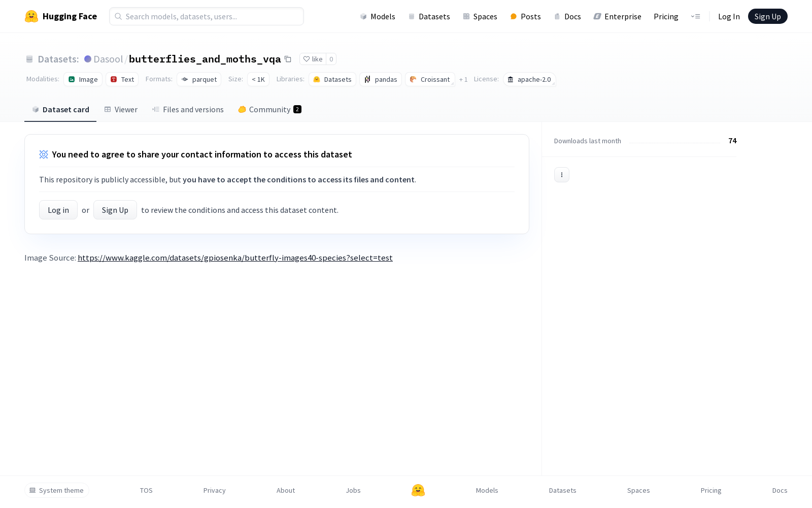Click the Dasool user avatar

88,59
